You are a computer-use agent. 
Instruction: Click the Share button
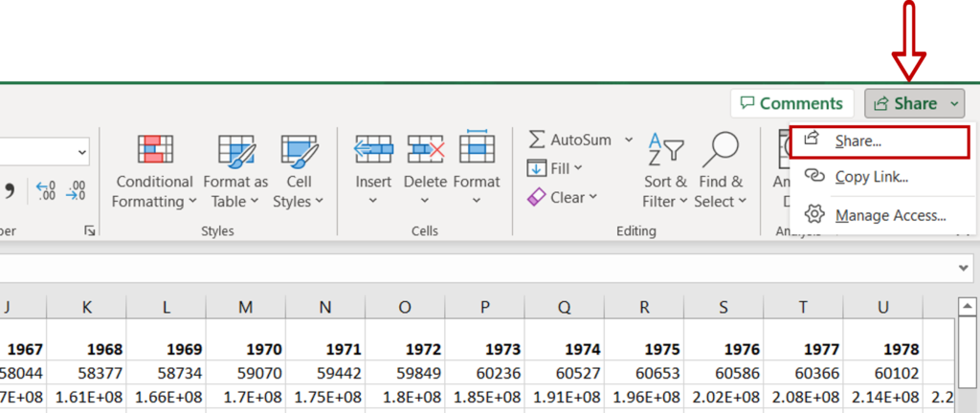click(x=906, y=103)
